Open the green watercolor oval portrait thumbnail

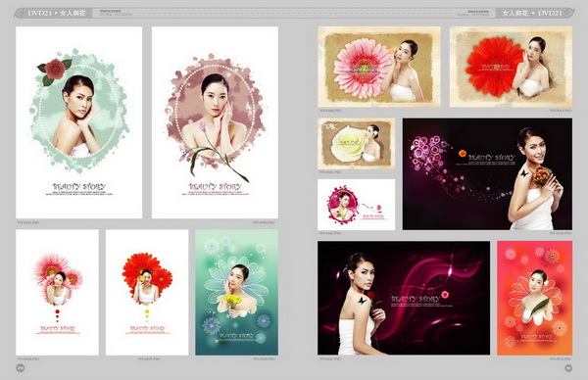point(79,122)
